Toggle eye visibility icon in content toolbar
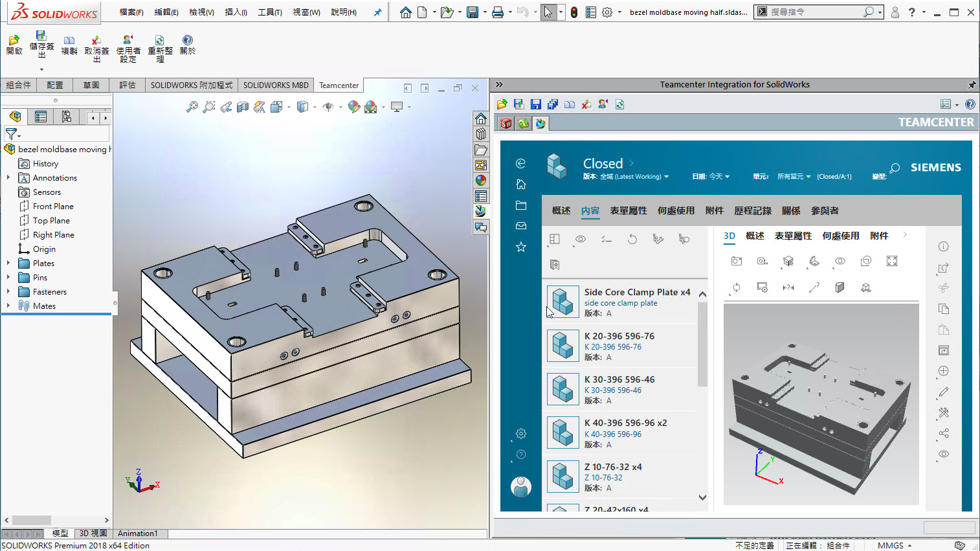The width and height of the screenshot is (980, 551). (581, 239)
